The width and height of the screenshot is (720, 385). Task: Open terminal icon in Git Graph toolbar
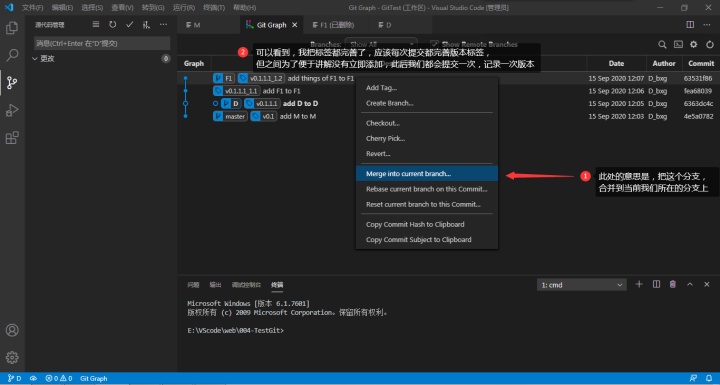tap(678, 45)
